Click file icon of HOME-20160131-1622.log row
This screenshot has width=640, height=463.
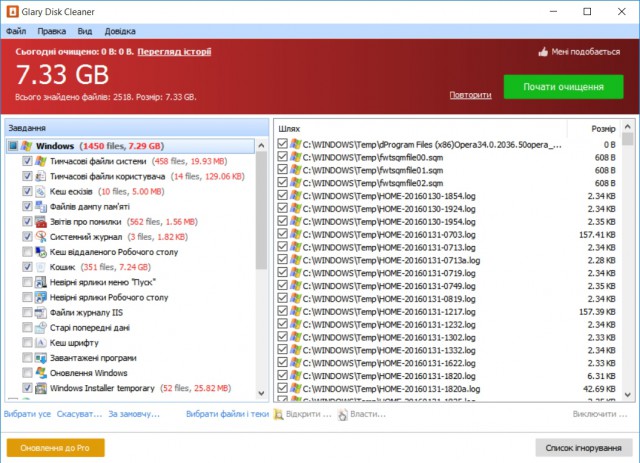(296, 363)
